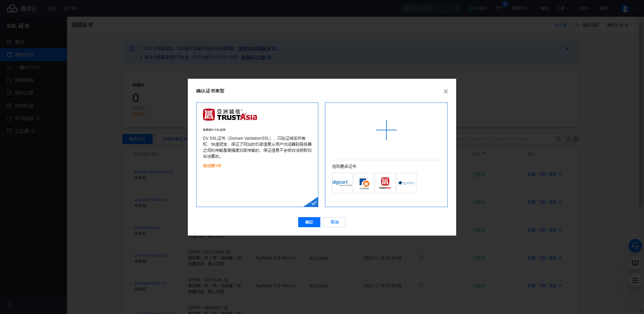Open 查看解决方案 link
This screenshot has width=644, height=314.
[x=256, y=57]
